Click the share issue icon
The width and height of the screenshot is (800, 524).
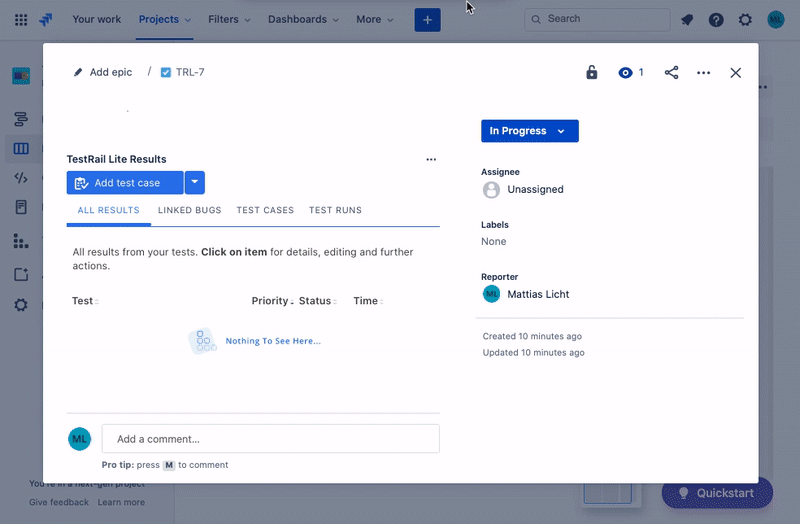pos(671,72)
